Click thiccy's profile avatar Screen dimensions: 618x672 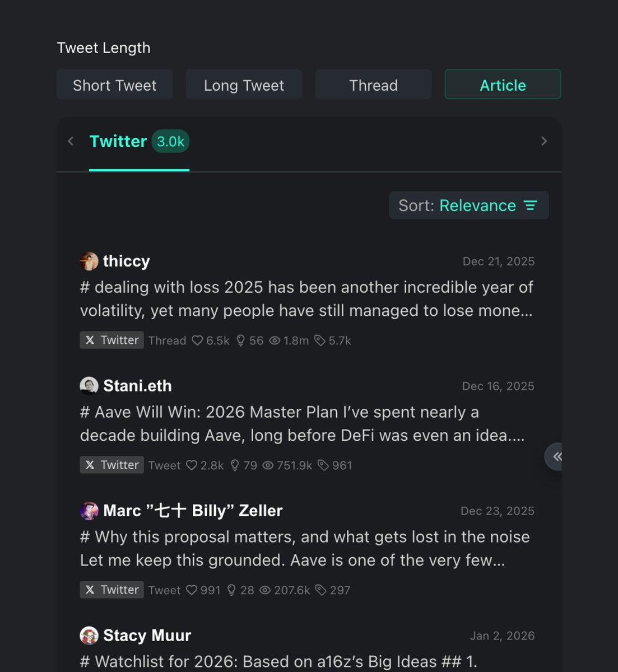tap(89, 262)
